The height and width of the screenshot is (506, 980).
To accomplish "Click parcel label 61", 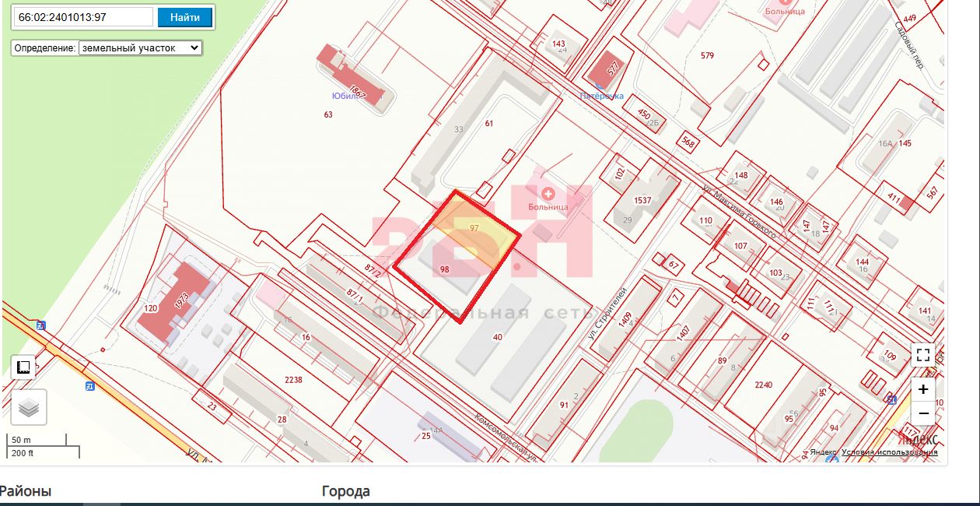I will pyautogui.click(x=489, y=123).
